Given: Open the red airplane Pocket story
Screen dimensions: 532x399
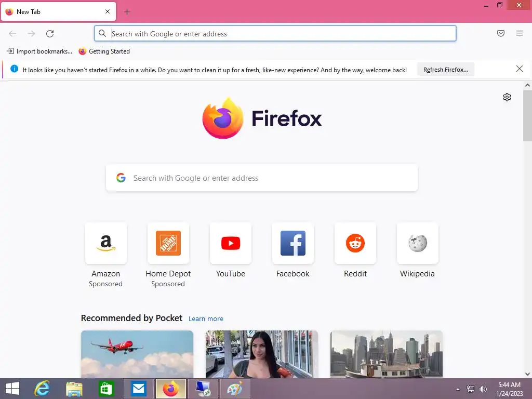Looking at the screenshot, I should (137, 354).
